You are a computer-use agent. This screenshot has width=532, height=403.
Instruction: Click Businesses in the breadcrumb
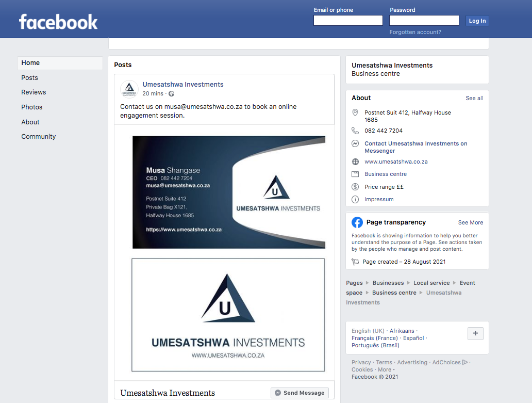[388, 283]
